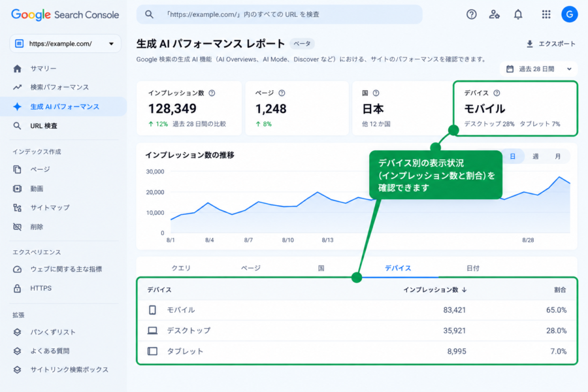Image resolution: width=588 pixels, height=392 pixels.
Task: Click the download icon beside エクスポート
Action: coord(529,44)
